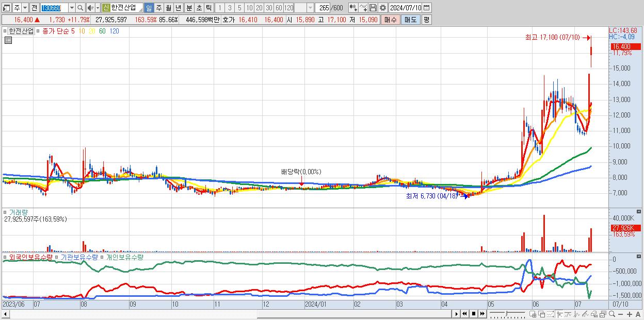
Task: Click the moving-average line icon in bottom toolbar
Action: tap(568, 314)
